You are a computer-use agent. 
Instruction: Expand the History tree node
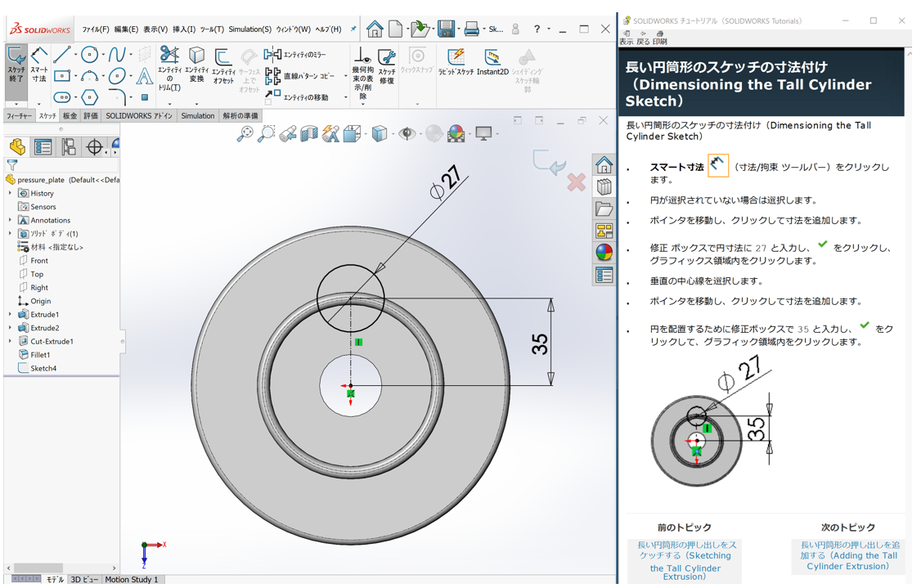point(10,193)
